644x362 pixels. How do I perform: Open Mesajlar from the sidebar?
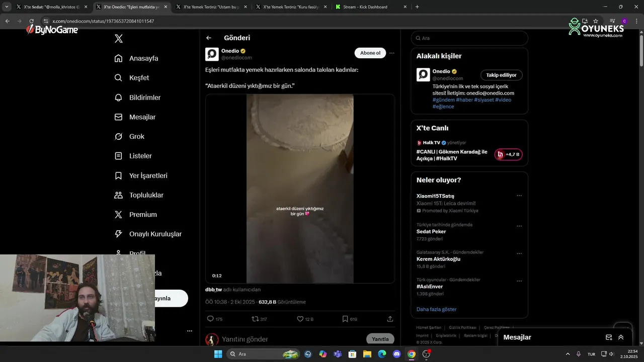(135, 117)
